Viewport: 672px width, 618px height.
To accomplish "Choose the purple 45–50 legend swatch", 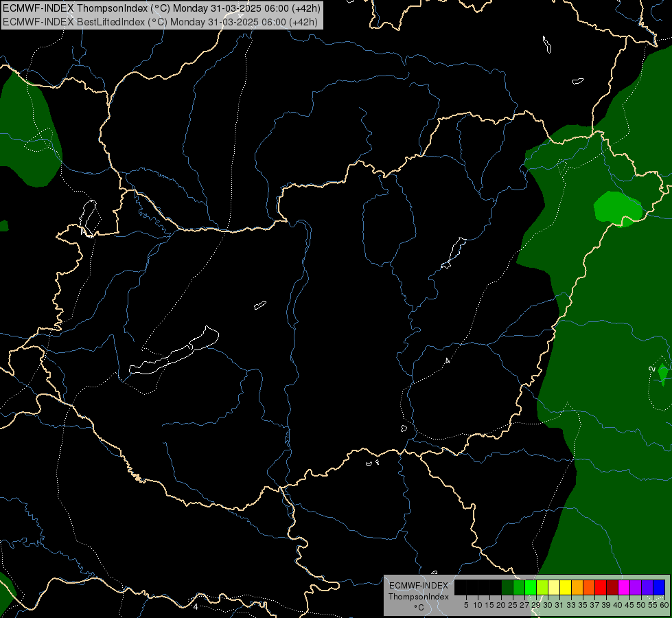I will click(x=636, y=587).
